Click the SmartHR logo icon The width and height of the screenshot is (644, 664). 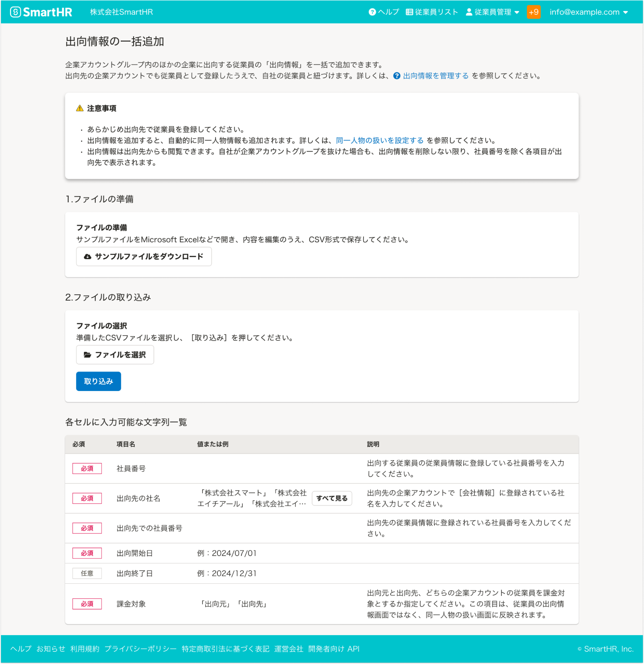[15, 12]
